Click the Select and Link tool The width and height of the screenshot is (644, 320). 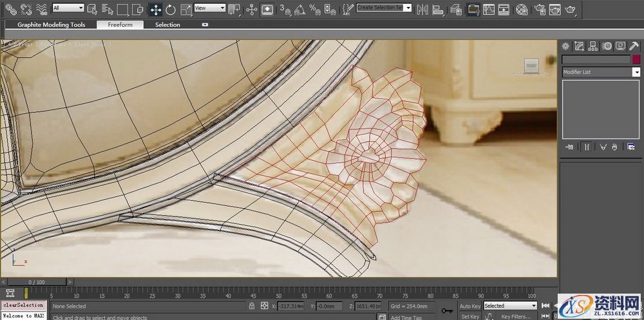11,8
